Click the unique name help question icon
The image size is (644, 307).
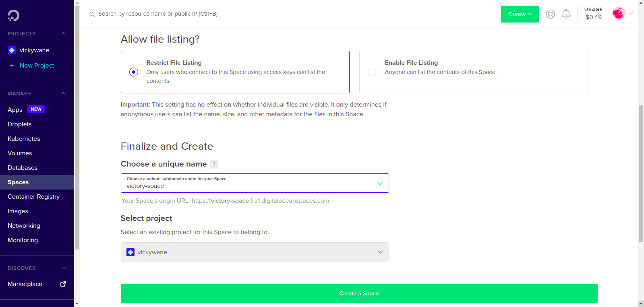(x=214, y=164)
